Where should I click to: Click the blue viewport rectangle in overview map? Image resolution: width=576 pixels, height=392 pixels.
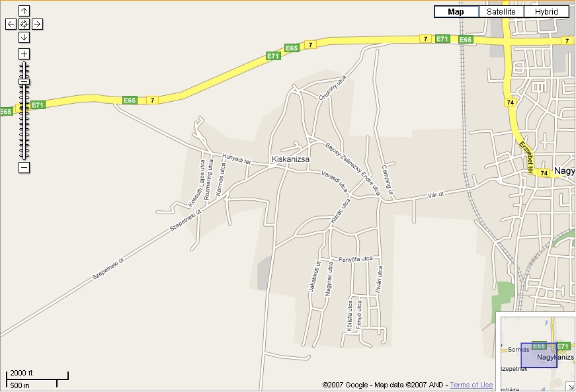click(x=539, y=355)
